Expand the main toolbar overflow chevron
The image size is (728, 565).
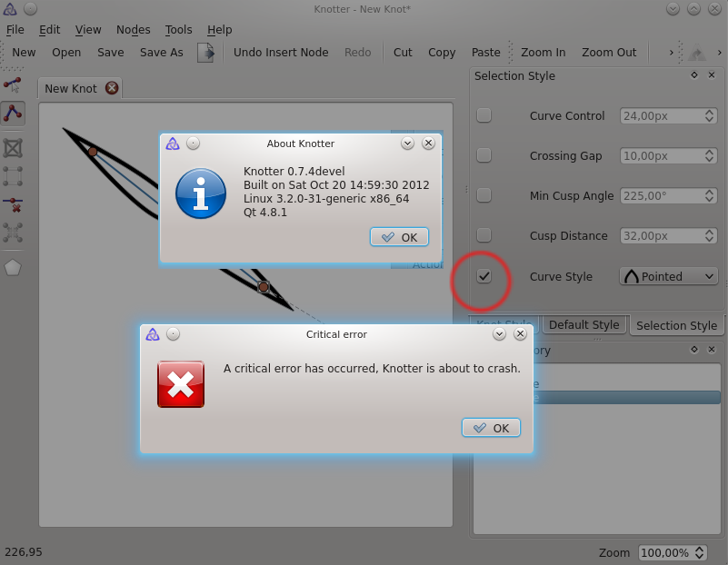click(671, 53)
